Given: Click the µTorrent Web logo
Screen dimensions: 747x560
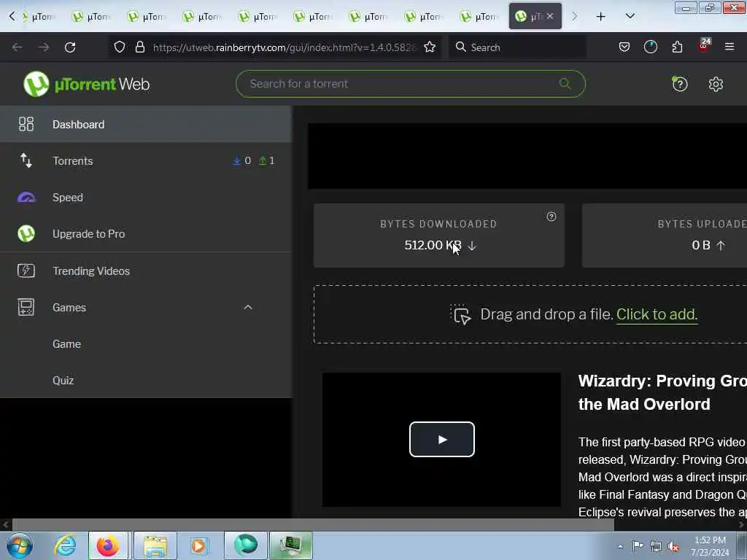Looking at the screenshot, I should [x=86, y=85].
